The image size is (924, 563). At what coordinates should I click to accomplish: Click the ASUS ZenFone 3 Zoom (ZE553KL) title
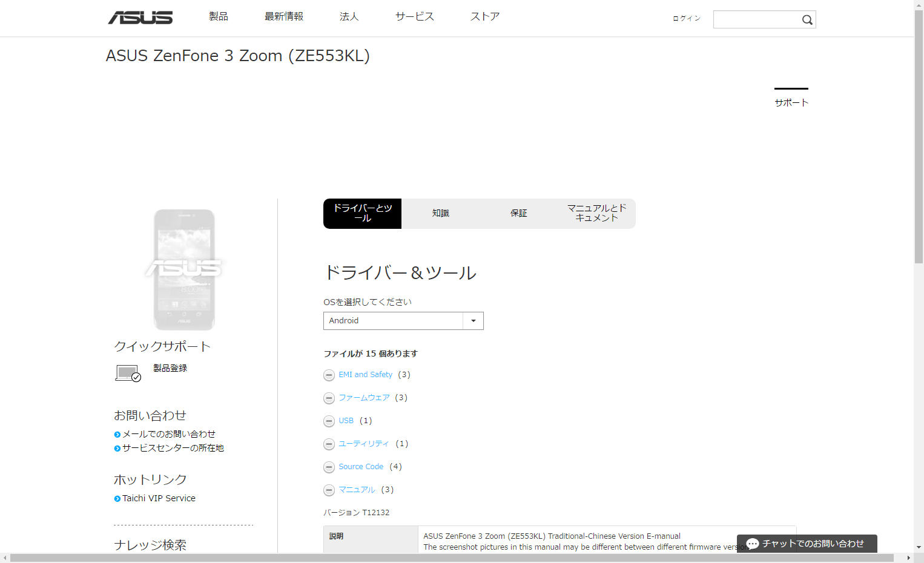[238, 56]
